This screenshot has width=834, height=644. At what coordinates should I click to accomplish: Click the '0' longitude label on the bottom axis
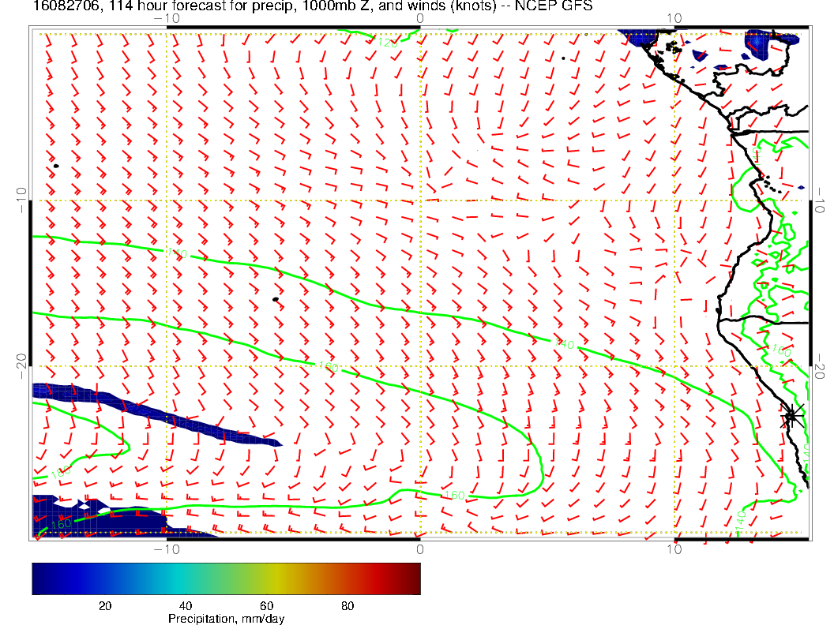pos(419,549)
